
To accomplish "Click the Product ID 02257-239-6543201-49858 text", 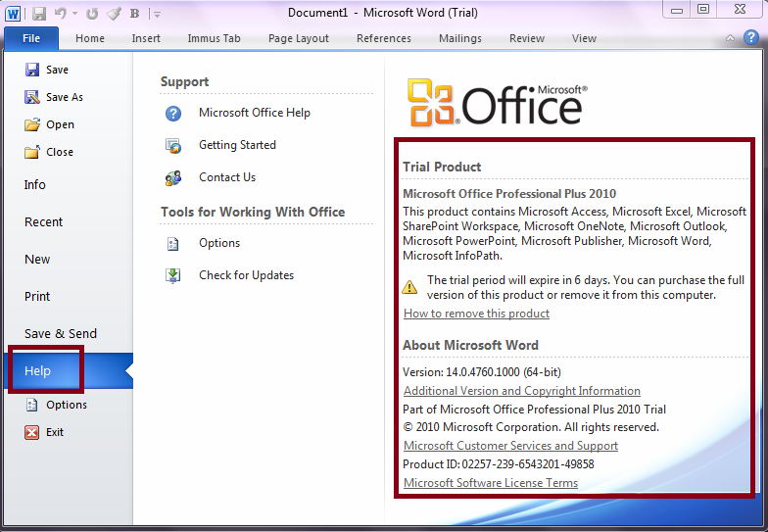I will (x=499, y=464).
